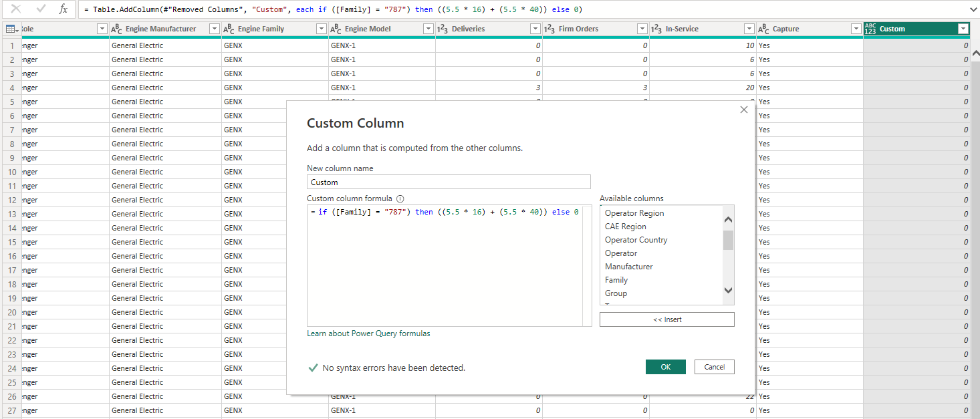Click General Electric in row 10
980x419 pixels.
point(138,172)
